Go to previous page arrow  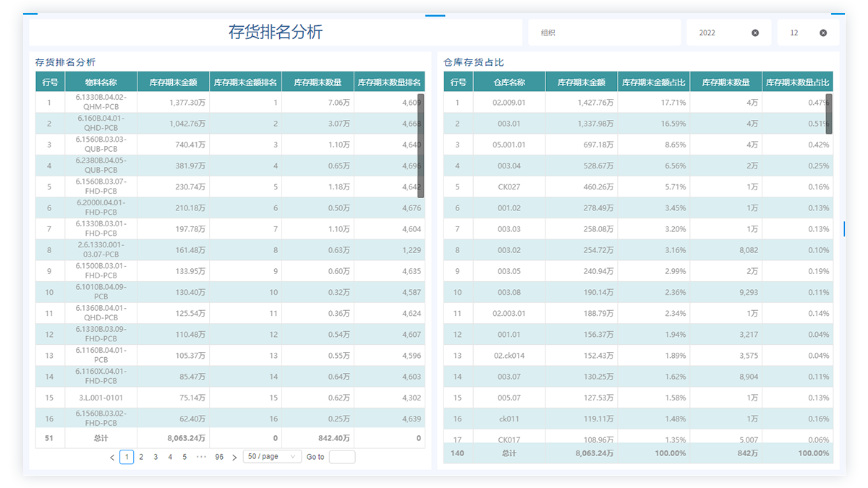coord(112,457)
